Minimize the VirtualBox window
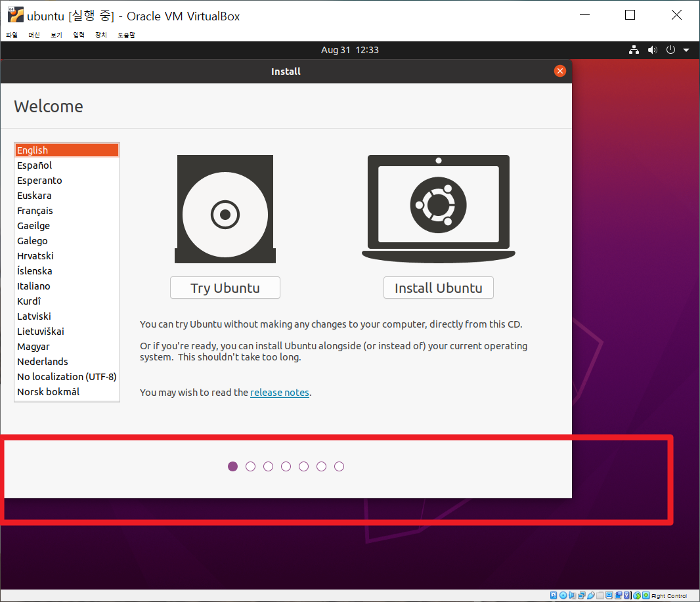Screen dimensions: 700x602 tap(584, 15)
